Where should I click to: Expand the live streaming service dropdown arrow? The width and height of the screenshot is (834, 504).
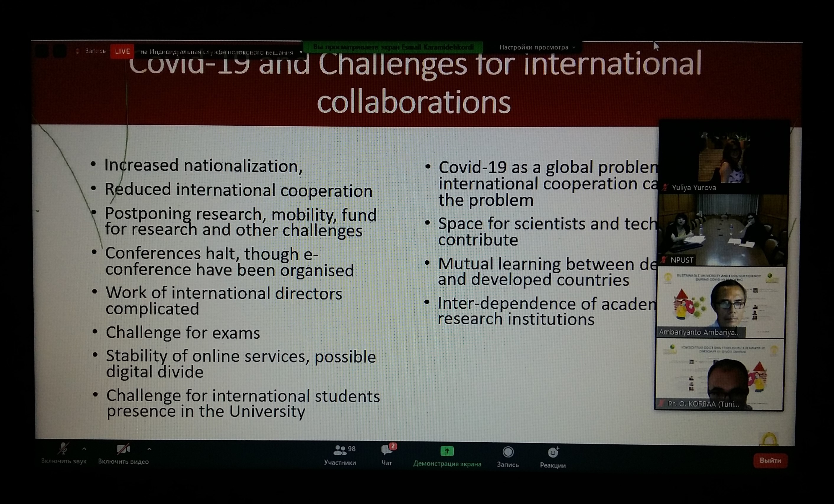[301, 52]
